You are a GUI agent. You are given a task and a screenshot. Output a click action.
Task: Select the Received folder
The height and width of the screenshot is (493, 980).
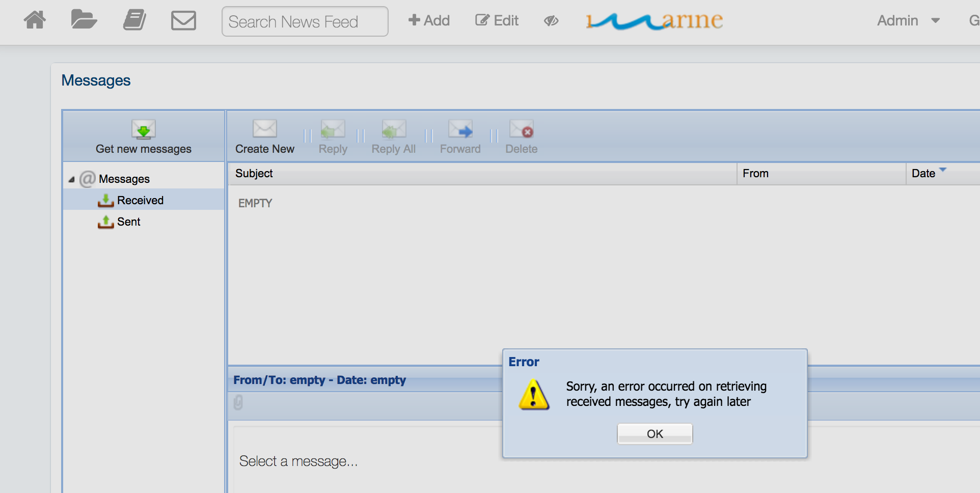pos(140,200)
